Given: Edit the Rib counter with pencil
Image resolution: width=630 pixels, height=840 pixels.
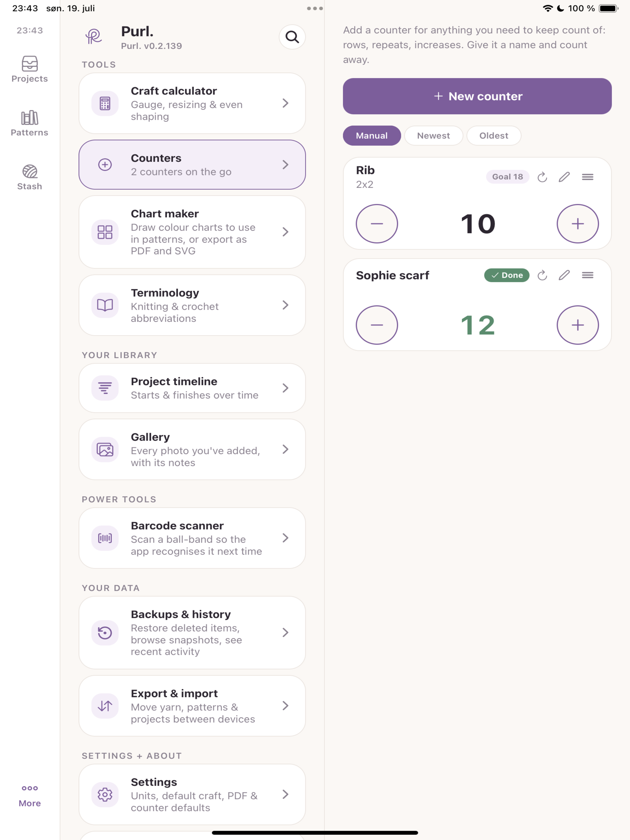Looking at the screenshot, I should [x=564, y=177].
